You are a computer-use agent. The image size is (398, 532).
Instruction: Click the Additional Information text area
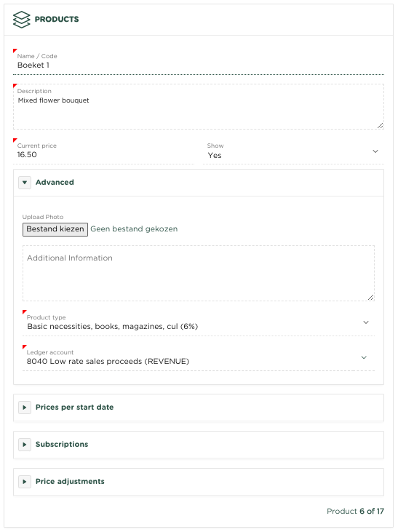point(199,273)
